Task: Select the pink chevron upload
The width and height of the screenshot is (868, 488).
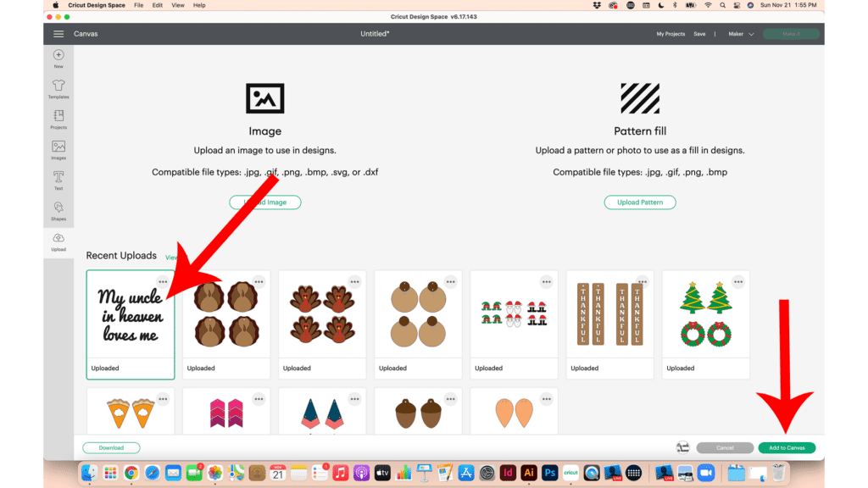Action: pyautogui.click(x=226, y=412)
